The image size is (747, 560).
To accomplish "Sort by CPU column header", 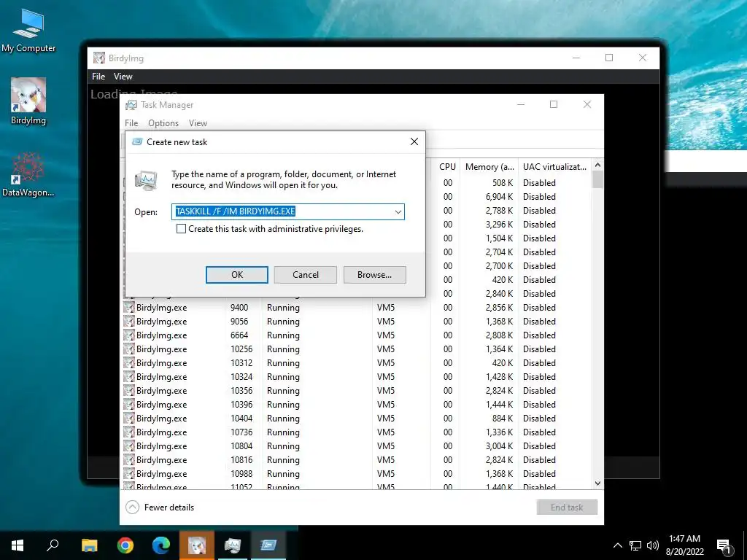I will tap(447, 167).
